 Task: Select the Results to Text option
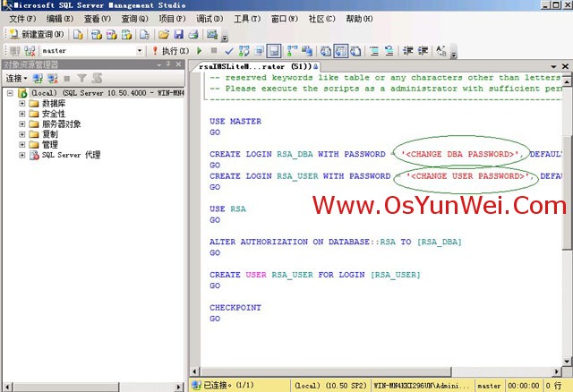pos(326,51)
